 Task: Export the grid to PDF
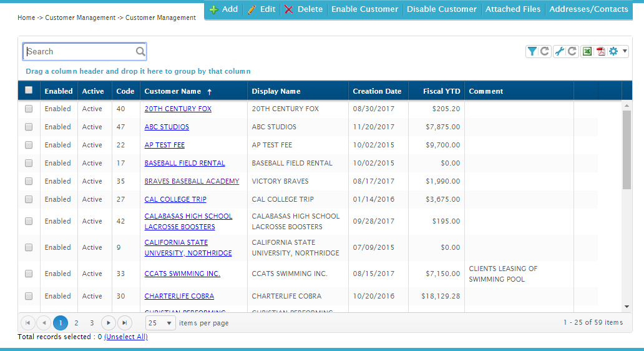point(601,51)
